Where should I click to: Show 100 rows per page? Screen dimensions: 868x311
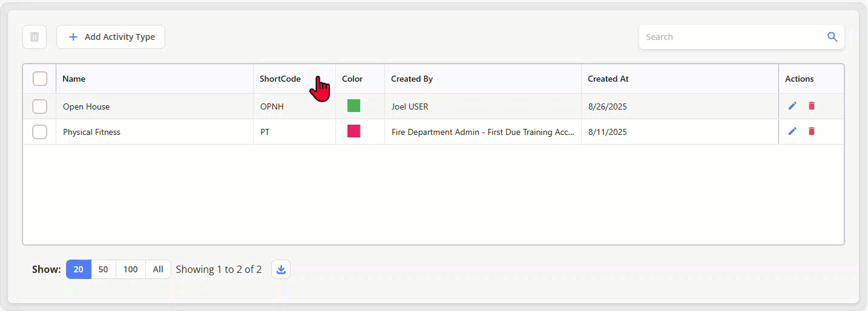[131, 269]
